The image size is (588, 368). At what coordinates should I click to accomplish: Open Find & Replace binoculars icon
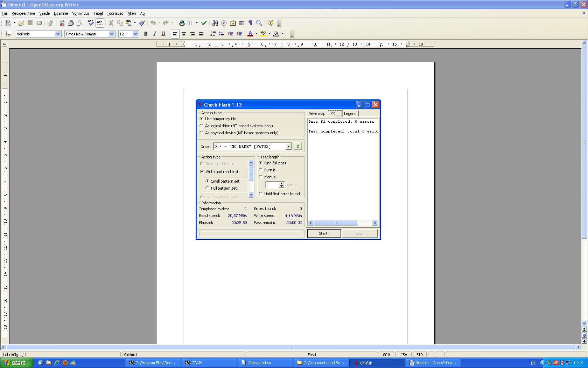215,23
